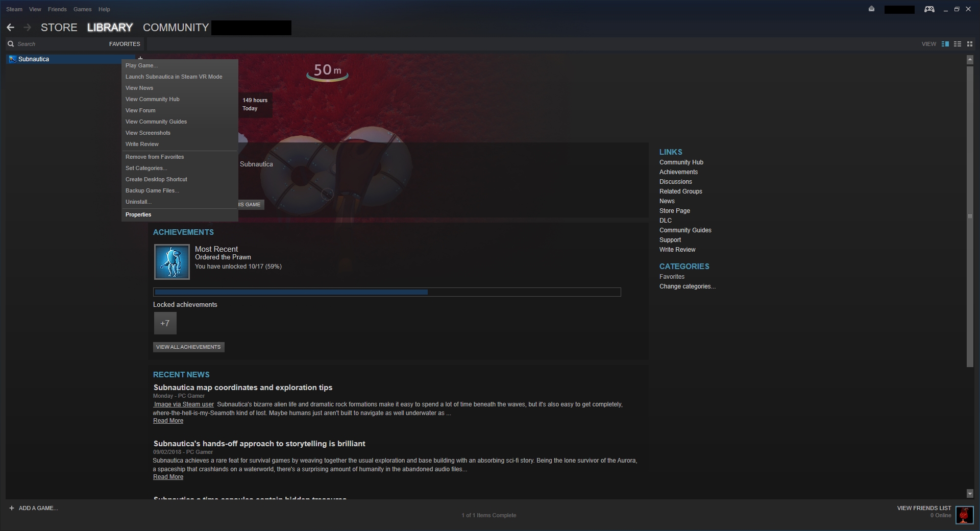This screenshot has height=531, width=980.
Task: Select View Screenshots in context menu
Action: pyautogui.click(x=180, y=133)
